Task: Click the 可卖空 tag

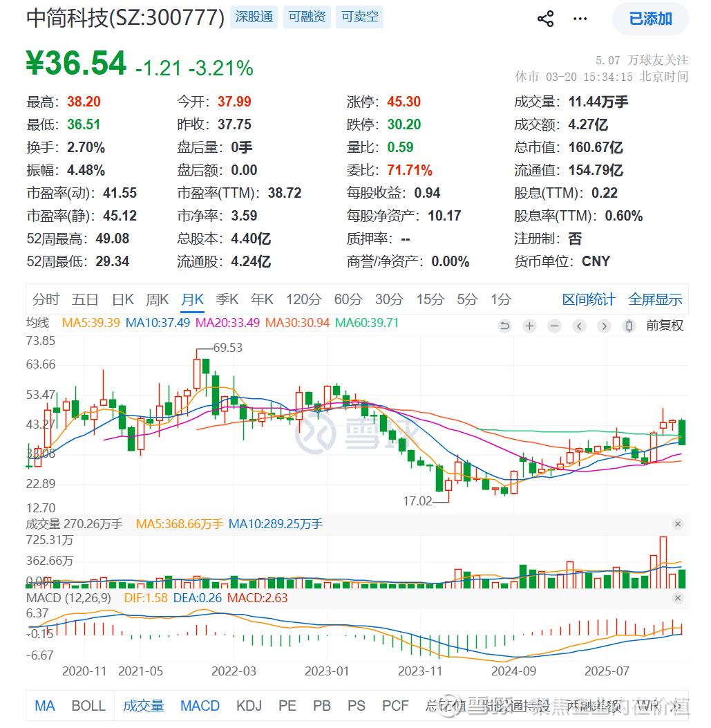Action: pyautogui.click(x=360, y=17)
